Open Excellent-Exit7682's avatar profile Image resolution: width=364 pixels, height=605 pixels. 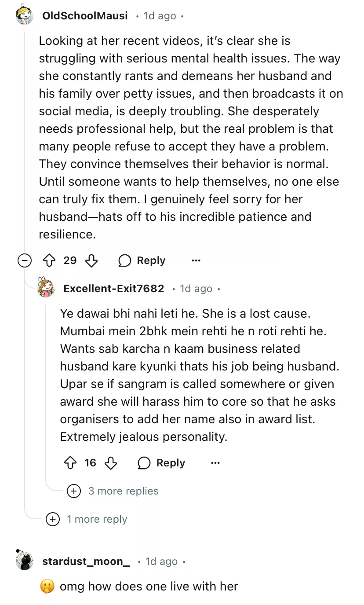(x=46, y=289)
